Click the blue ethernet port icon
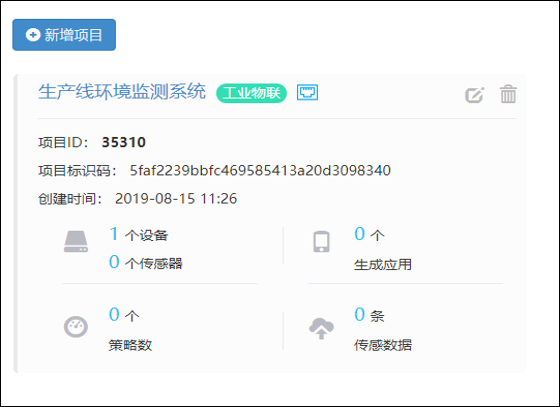The height and width of the screenshot is (407, 560). point(308,92)
